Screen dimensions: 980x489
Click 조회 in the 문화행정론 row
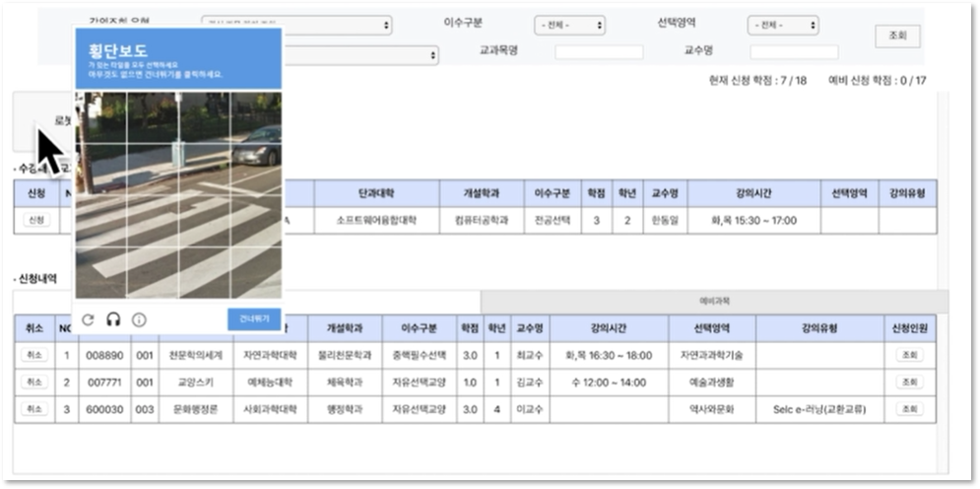coord(909,409)
